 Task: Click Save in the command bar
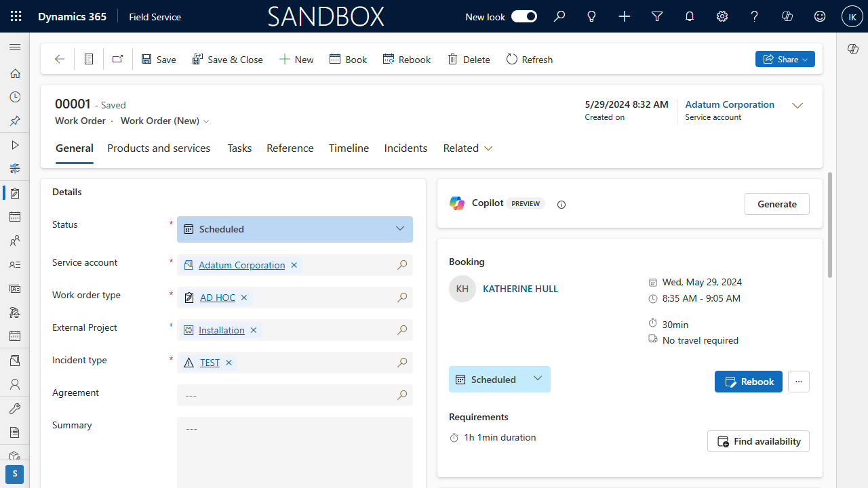click(159, 60)
